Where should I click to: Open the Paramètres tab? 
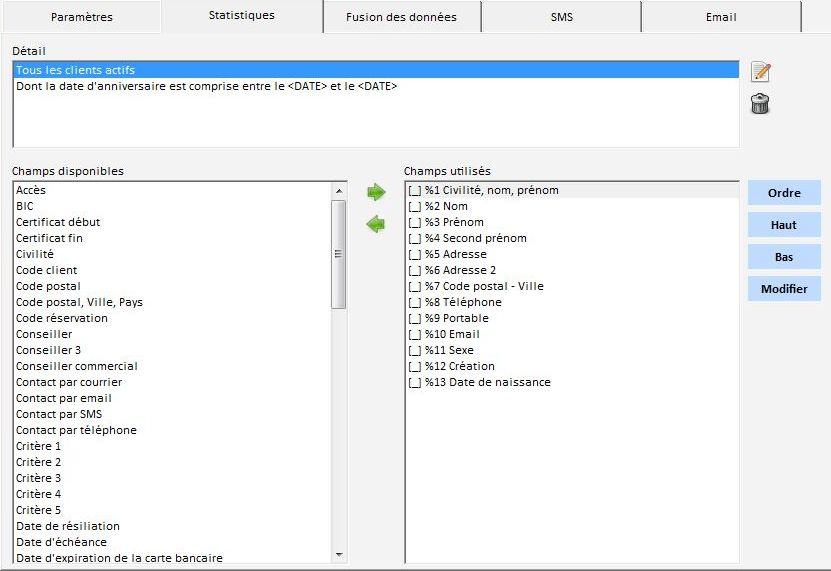[82, 17]
